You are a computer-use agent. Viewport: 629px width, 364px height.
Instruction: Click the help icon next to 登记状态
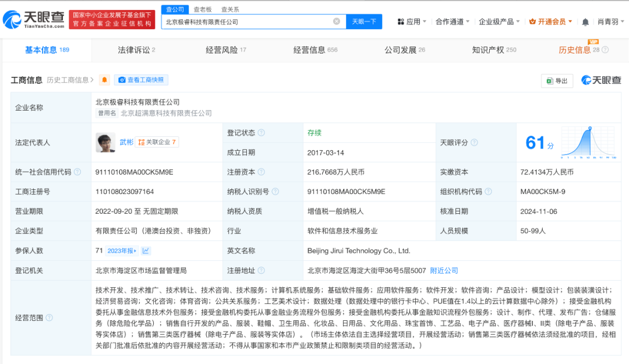261,133
